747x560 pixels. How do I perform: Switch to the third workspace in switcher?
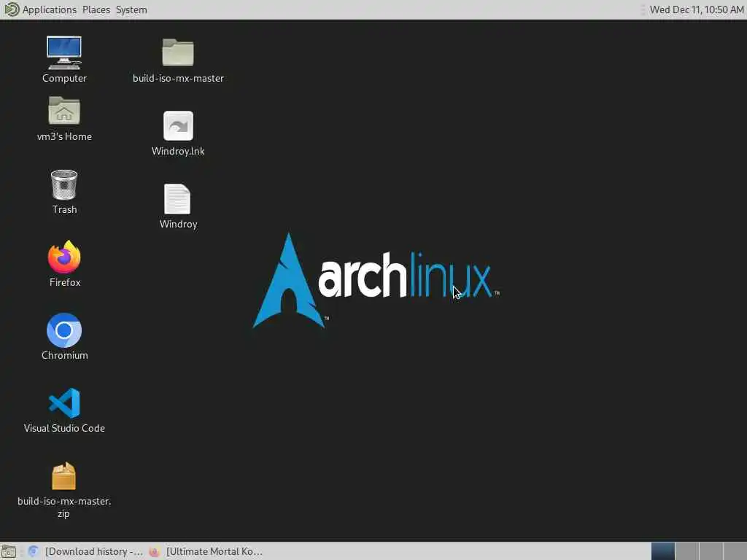click(711, 551)
